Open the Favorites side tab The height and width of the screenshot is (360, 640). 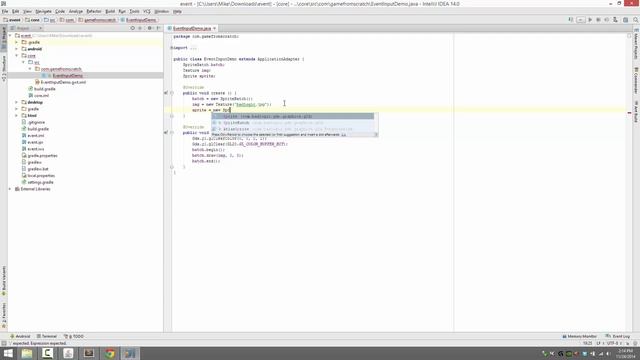[4, 316]
